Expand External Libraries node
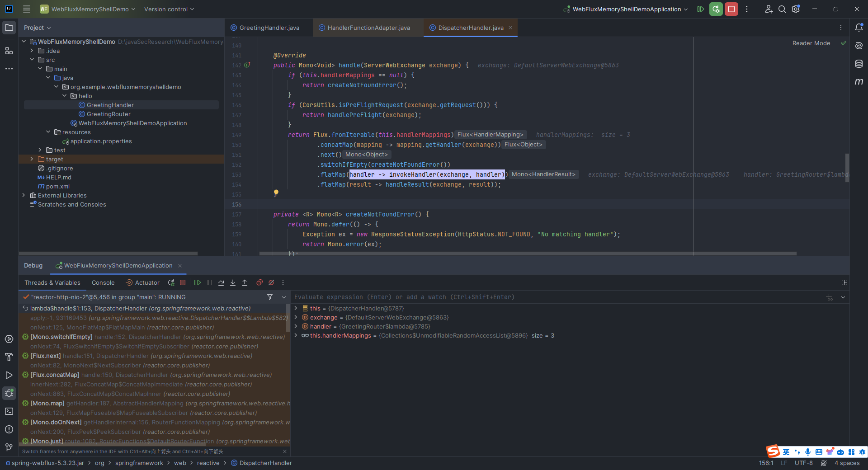 point(24,195)
